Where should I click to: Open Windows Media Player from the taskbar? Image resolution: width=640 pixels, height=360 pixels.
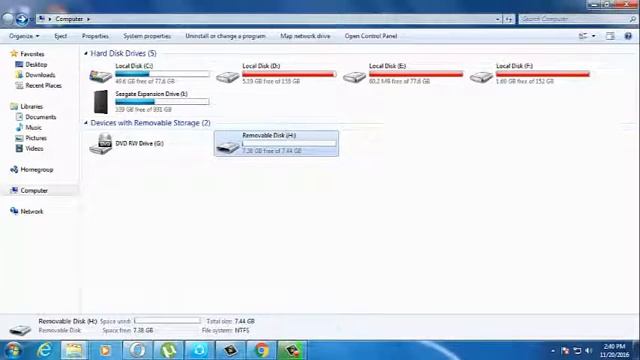(105, 350)
